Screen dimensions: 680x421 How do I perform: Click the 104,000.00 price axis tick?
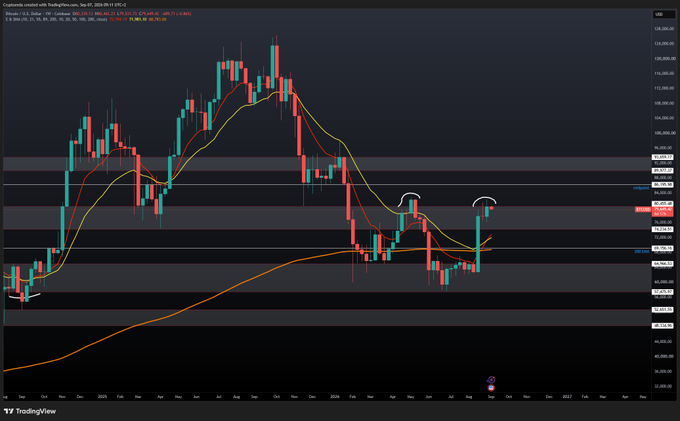coord(664,118)
